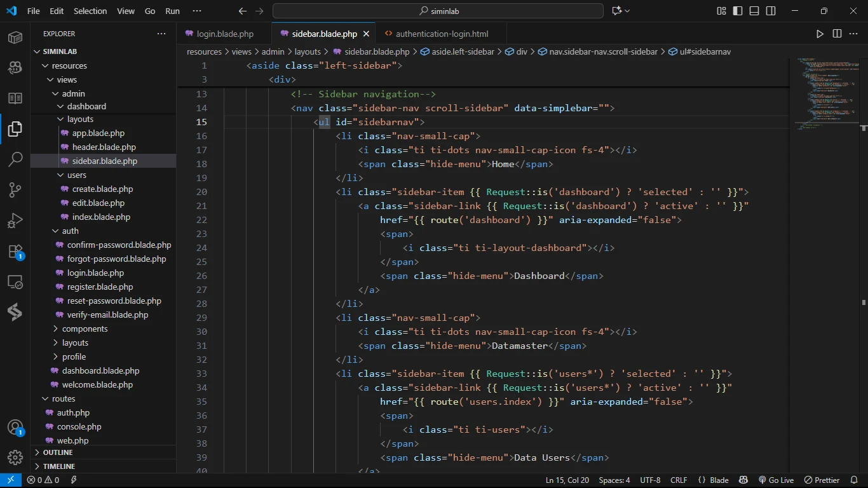Open the Selection menu
Screen dimensions: 868x488
(90, 11)
